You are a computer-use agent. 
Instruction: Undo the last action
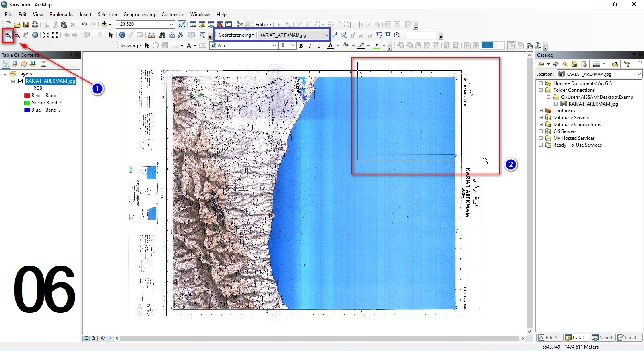(84, 25)
